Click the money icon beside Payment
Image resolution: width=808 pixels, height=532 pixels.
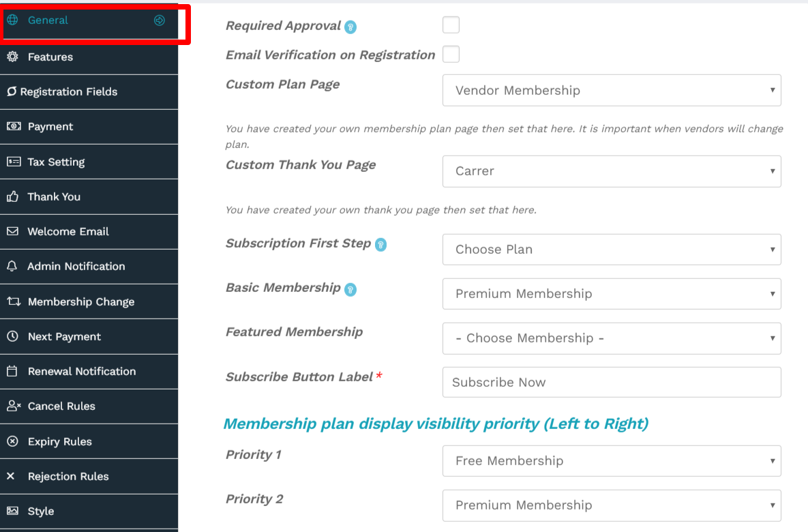pyautogui.click(x=13, y=127)
